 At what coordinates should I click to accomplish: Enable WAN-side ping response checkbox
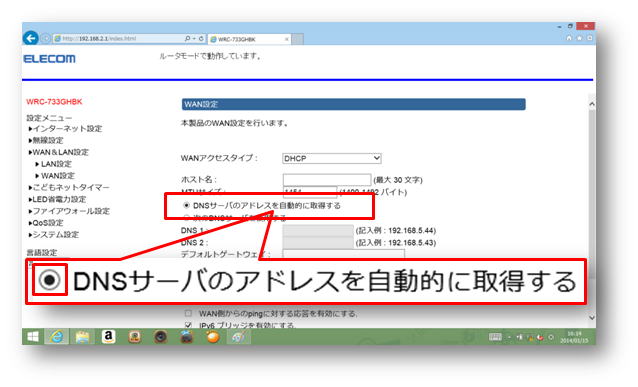pyautogui.click(x=188, y=313)
